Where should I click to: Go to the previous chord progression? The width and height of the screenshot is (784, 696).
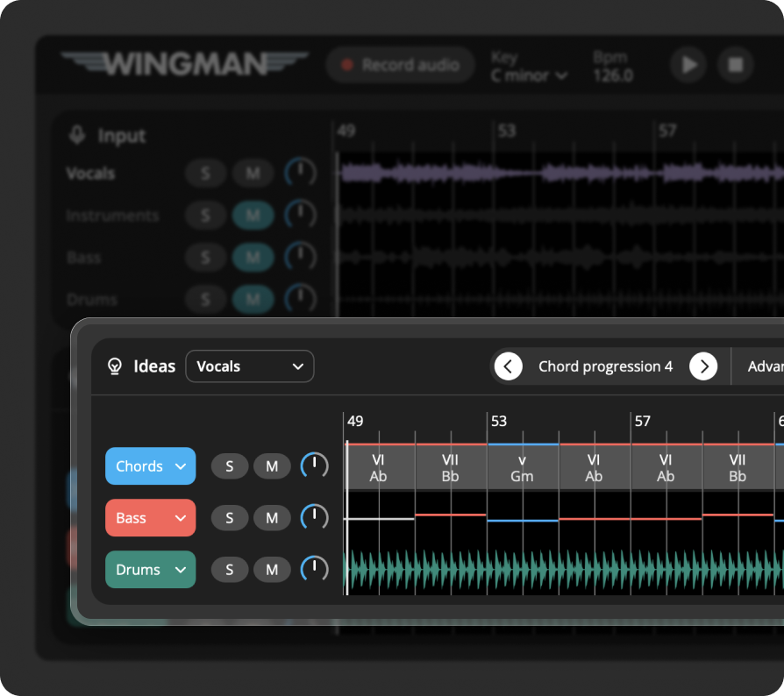click(x=509, y=366)
